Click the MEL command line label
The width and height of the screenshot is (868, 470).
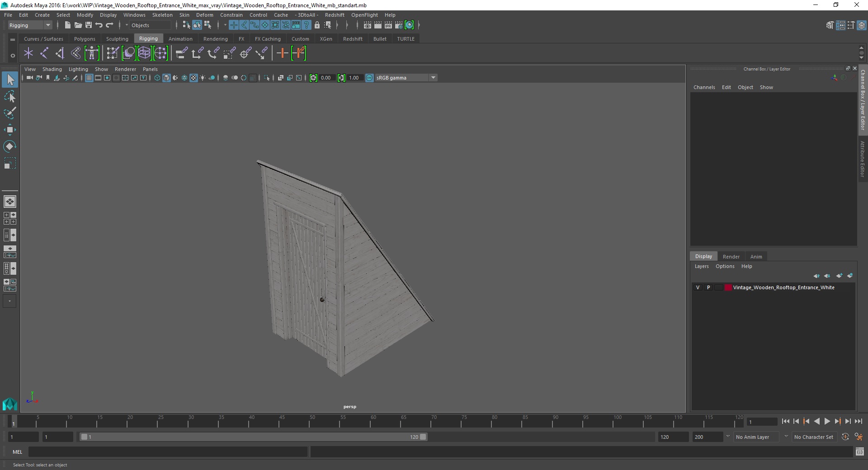tap(17, 451)
